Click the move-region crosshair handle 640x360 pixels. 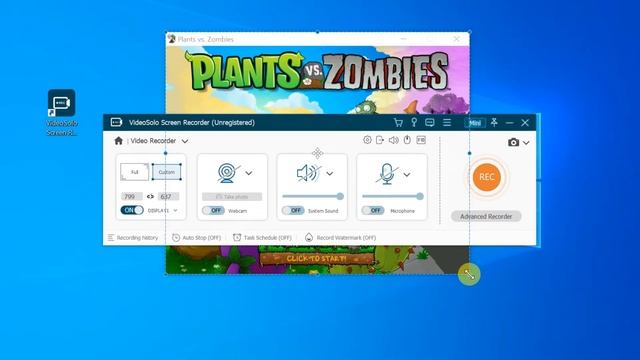(318, 153)
